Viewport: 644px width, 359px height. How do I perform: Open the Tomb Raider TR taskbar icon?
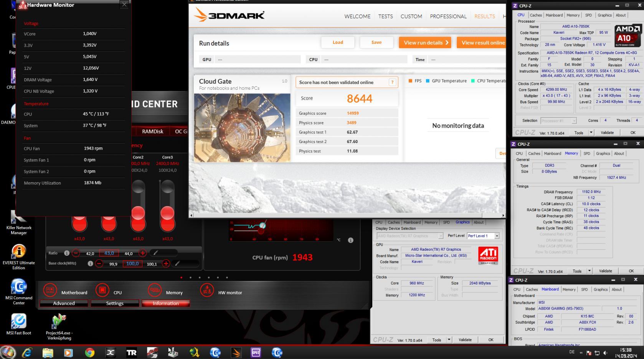click(x=131, y=352)
